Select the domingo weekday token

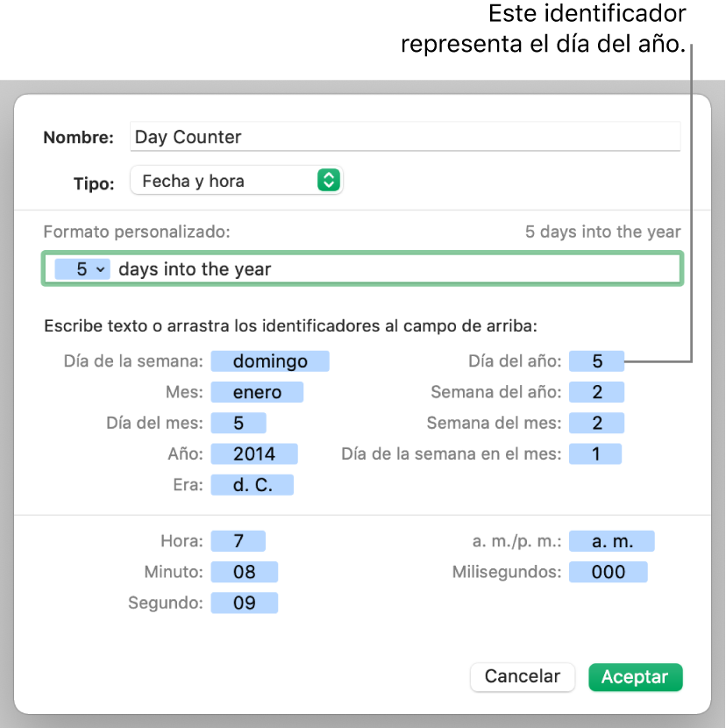(270, 360)
